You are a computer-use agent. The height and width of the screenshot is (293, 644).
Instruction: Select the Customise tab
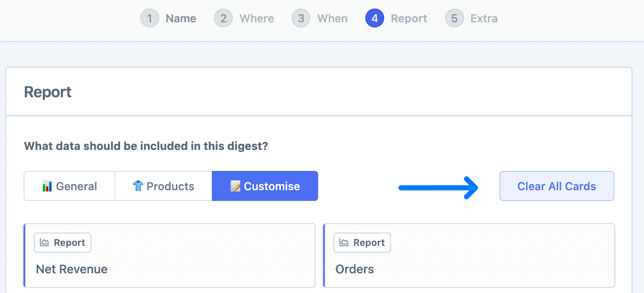tap(265, 186)
